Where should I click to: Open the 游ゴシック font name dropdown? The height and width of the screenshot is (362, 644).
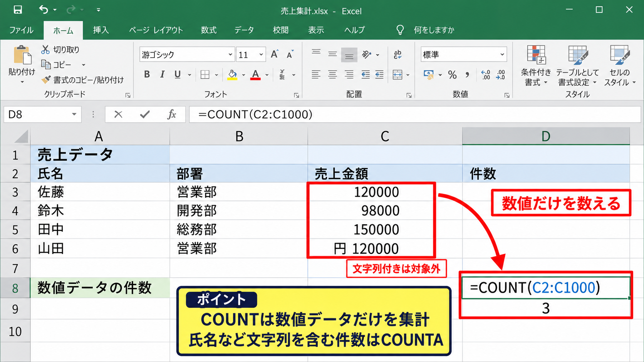[230, 55]
